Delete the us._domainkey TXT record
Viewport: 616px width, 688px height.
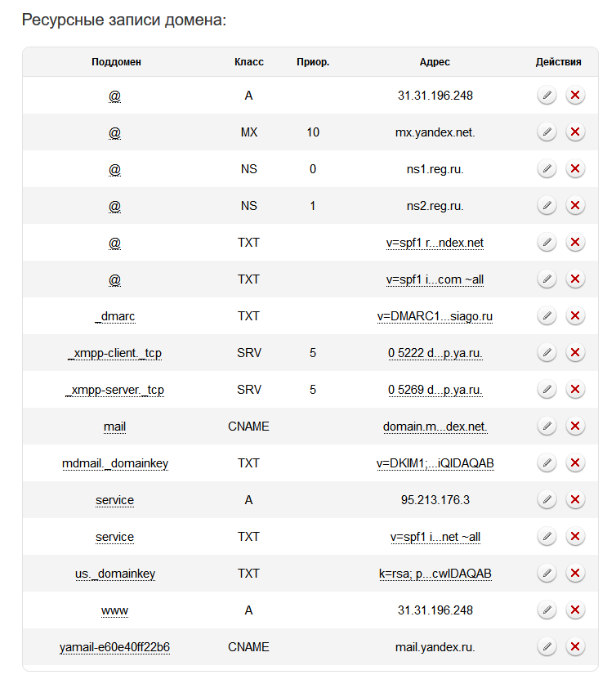(575, 574)
